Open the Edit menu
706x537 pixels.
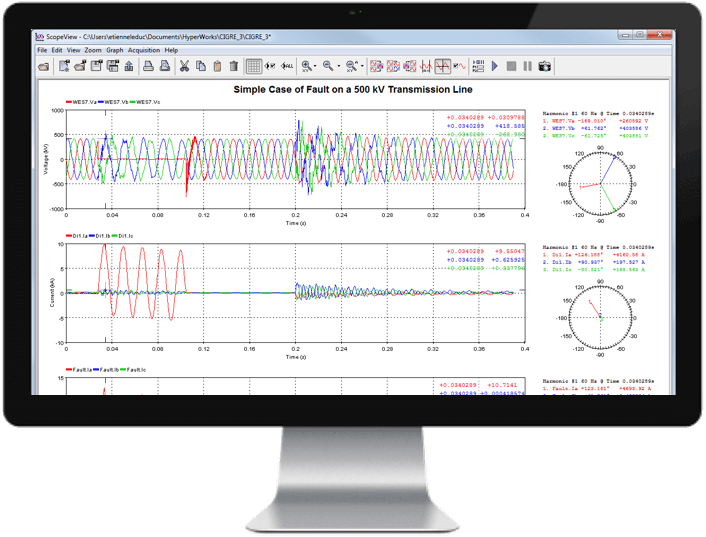(57, 50)
